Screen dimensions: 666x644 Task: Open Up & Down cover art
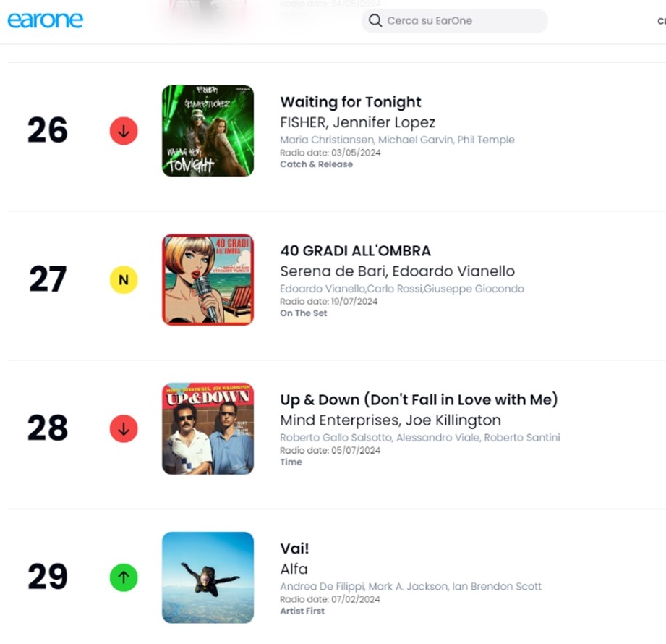(208, 428)
